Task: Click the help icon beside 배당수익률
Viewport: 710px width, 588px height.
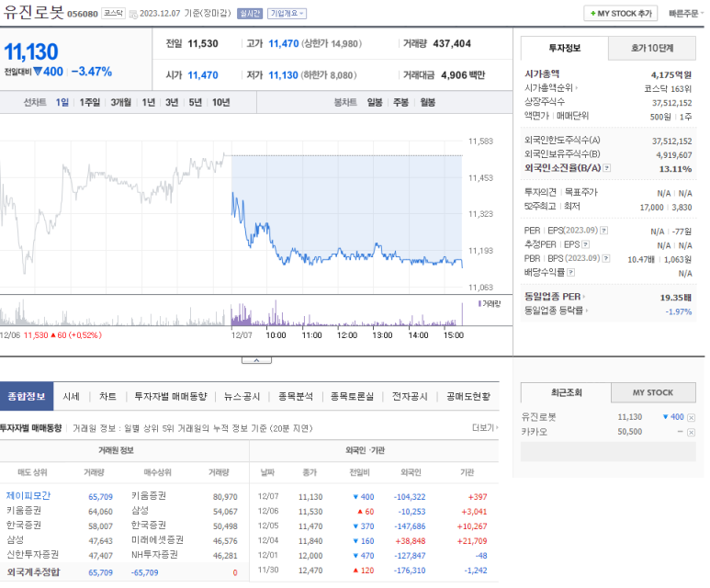Action: click(571, 272)
